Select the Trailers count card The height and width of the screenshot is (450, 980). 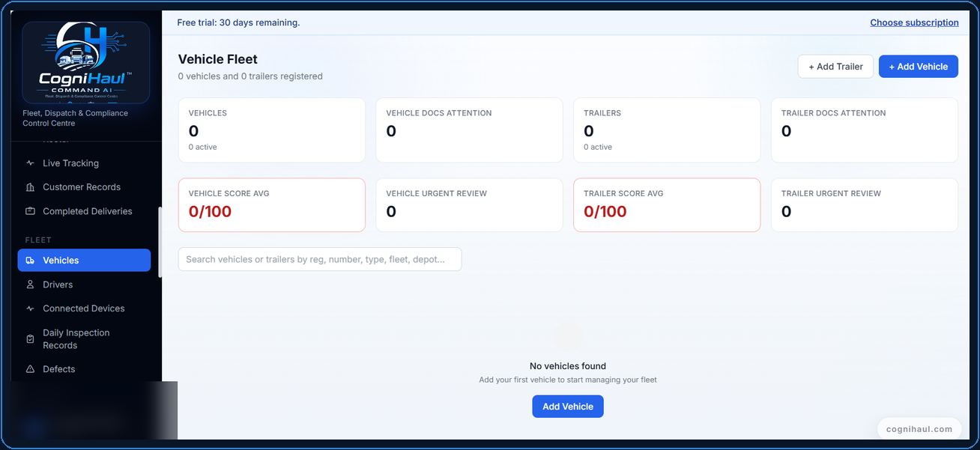667,130
